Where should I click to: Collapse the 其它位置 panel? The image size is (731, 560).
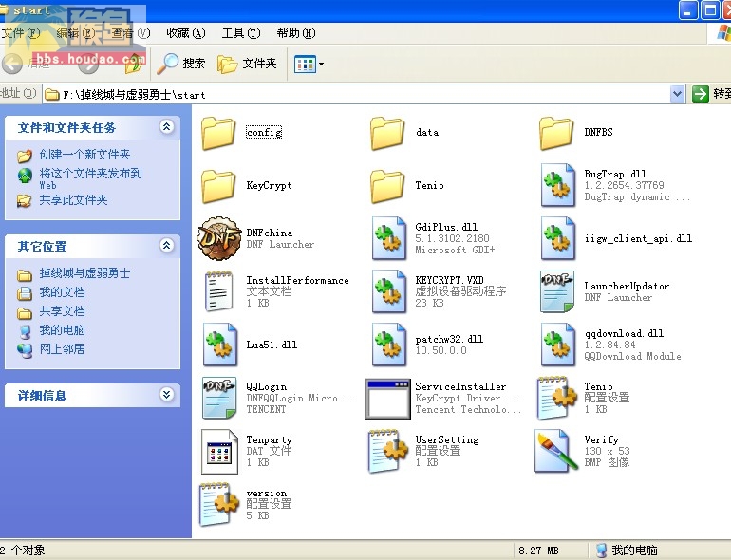166,245
